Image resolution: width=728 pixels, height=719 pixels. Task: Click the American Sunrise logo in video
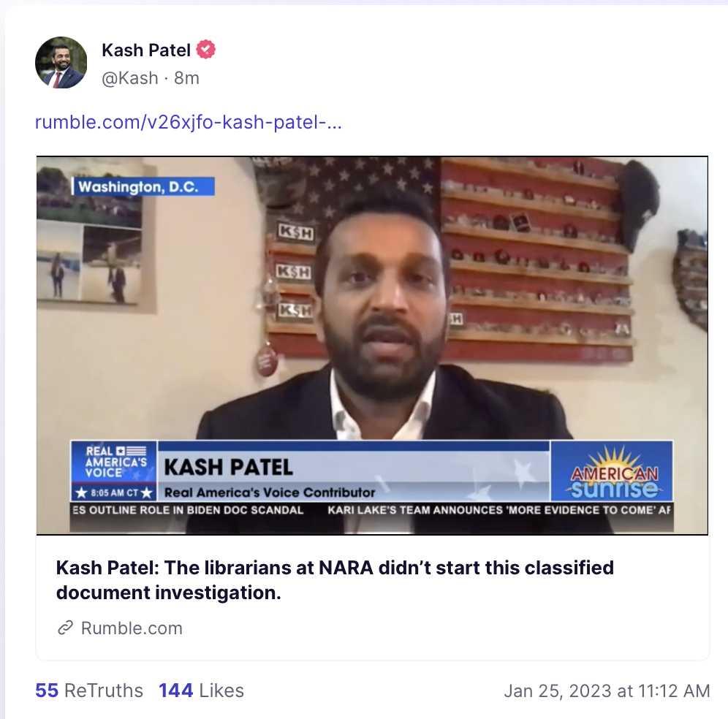pos(612,471)
